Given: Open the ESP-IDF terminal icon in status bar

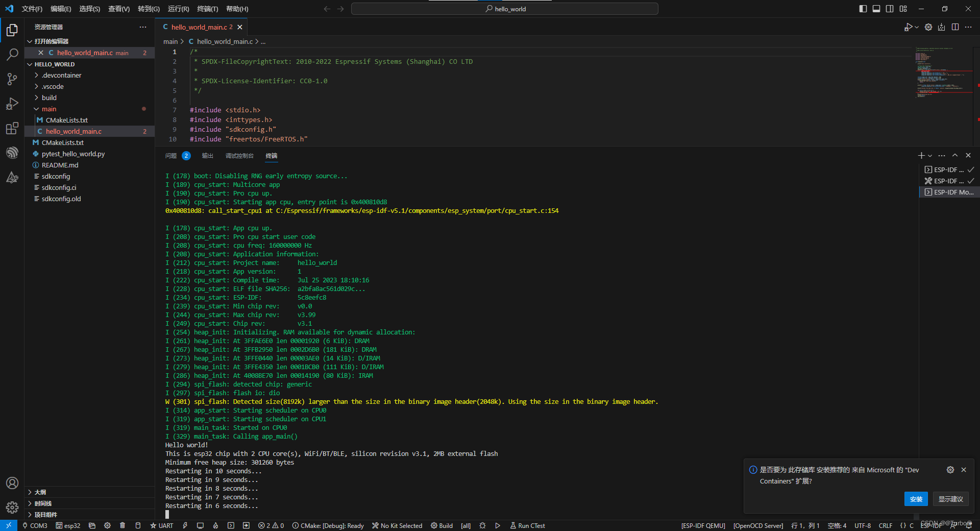Looking at the screenshot, I should pyautogui.click(x=231, y=526).
